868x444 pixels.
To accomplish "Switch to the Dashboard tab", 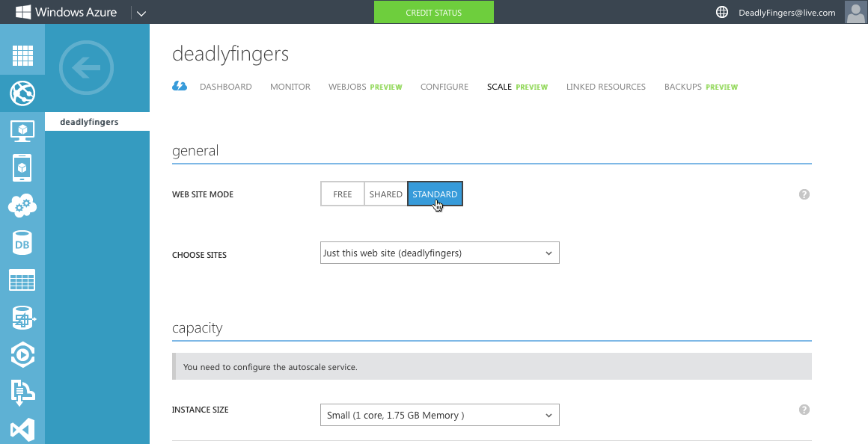I will coord(226,87).
